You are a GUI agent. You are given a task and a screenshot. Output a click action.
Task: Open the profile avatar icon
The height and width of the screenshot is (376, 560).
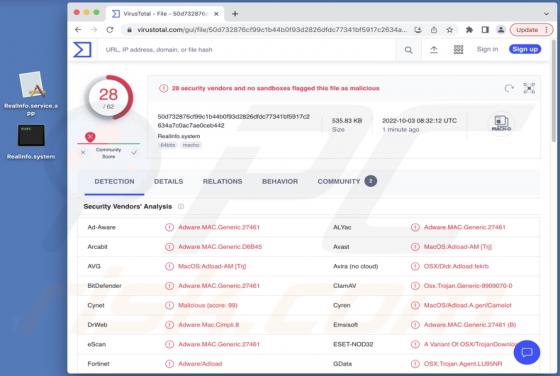tap(501, 30)
